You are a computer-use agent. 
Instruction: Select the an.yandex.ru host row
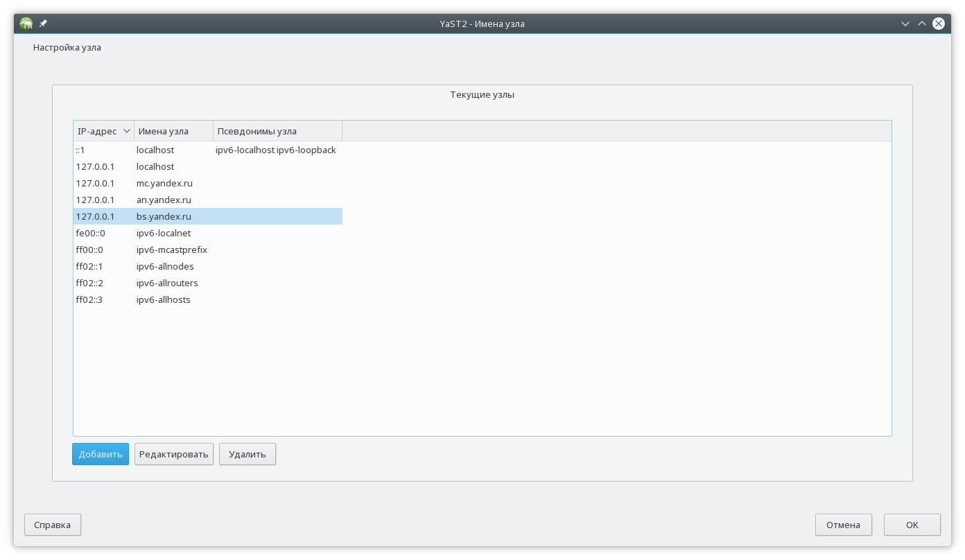click(x=208, y=200)
